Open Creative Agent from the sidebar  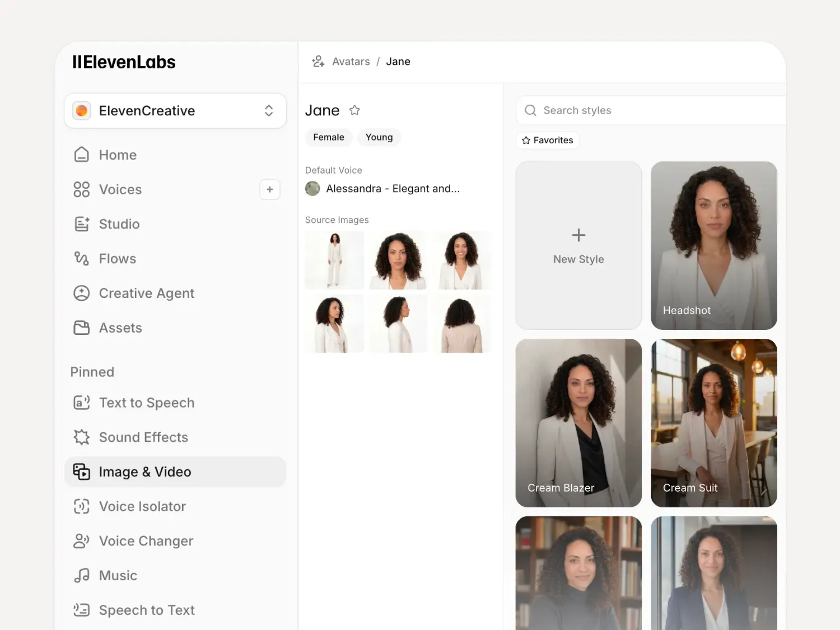[x=175, y=293]
